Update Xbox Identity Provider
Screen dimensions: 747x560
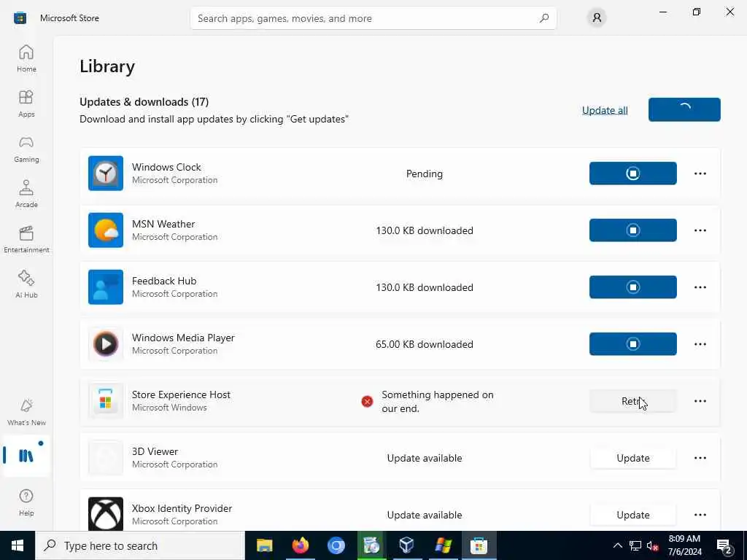pyautogui.click(x=632, y=515)
